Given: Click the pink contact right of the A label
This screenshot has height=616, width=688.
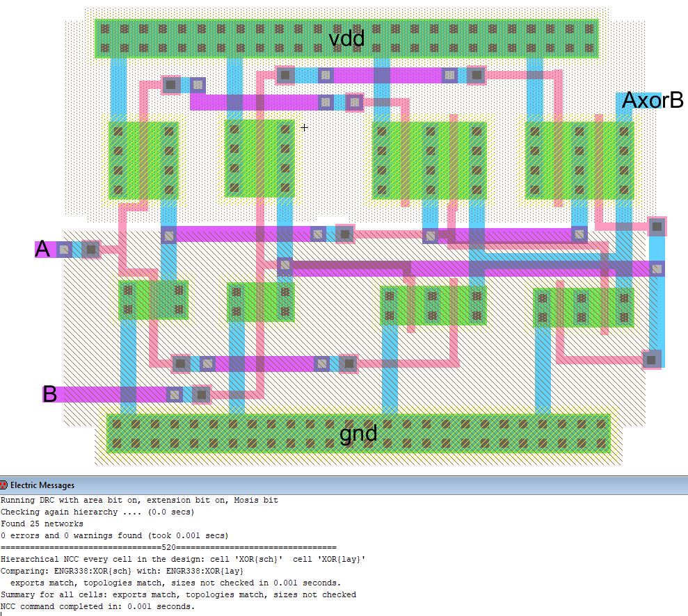Looking at the screenshot, I should (90, 250).
